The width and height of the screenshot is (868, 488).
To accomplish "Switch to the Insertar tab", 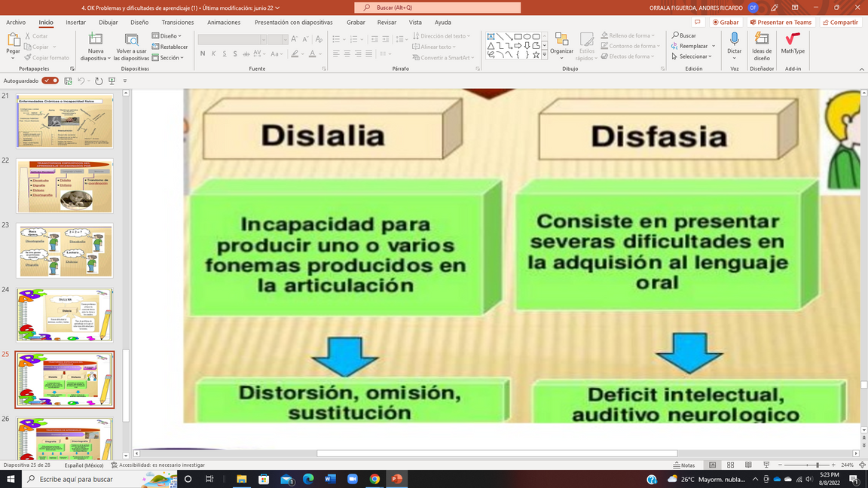I will [x=76, y=22].
